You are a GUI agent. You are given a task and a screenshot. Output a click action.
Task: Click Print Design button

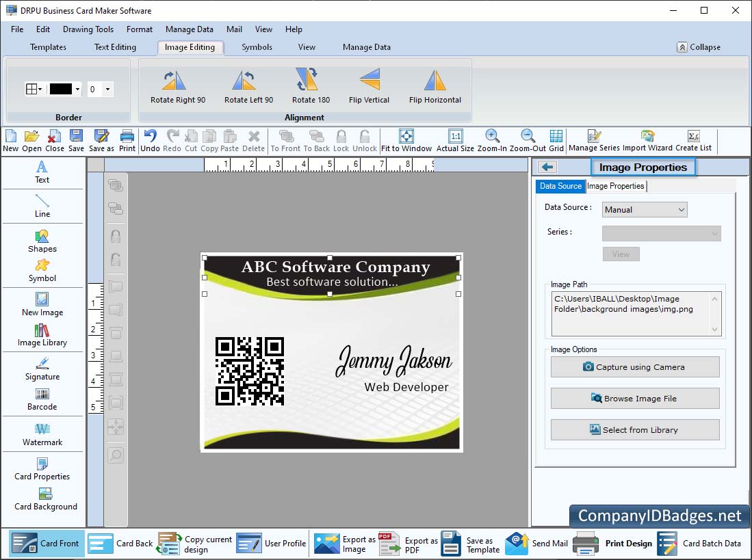point(612,543)
